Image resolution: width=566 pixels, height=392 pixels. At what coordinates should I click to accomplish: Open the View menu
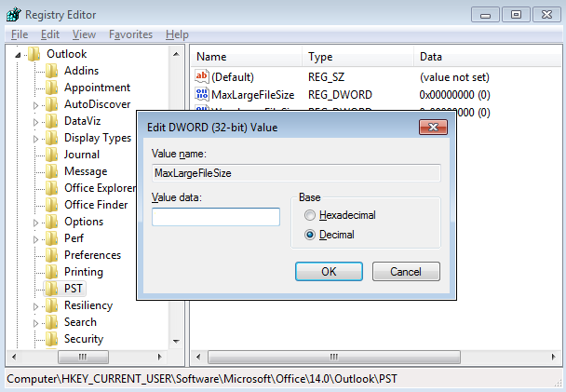point(84,34)
